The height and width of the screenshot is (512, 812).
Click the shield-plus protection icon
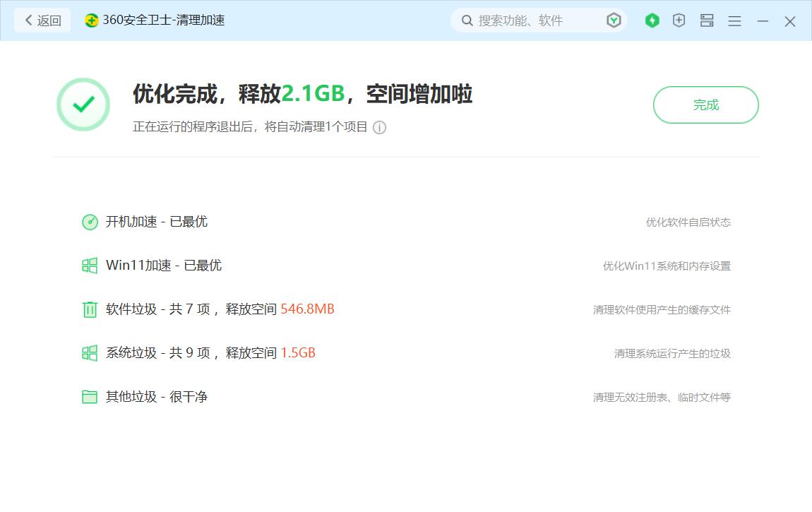coord(679,20)
